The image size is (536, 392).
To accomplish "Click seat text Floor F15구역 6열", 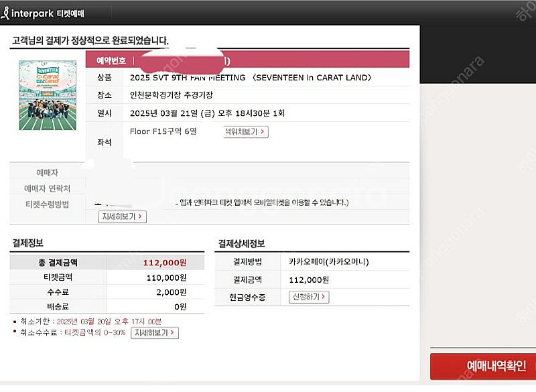I will pos(163,131).
